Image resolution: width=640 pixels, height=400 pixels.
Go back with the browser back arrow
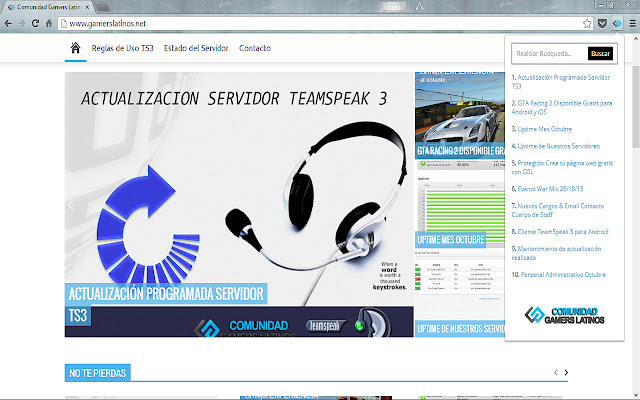(8, 24)
